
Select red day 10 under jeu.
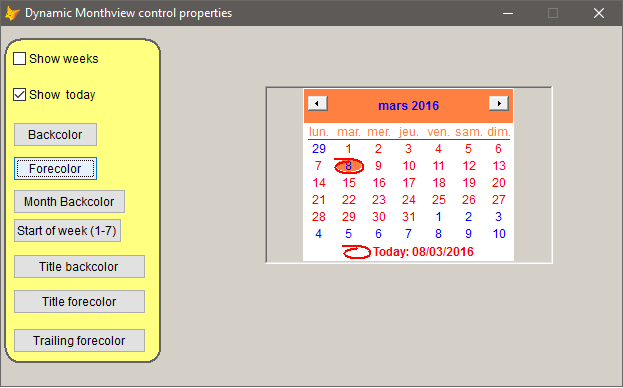pyautogui.click(x=409, y=166)
